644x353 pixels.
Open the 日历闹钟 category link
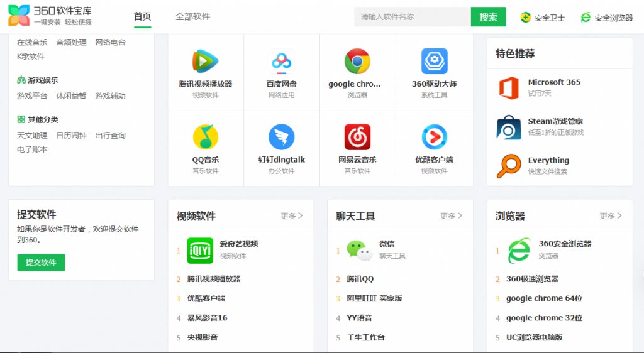coord(71,135)
